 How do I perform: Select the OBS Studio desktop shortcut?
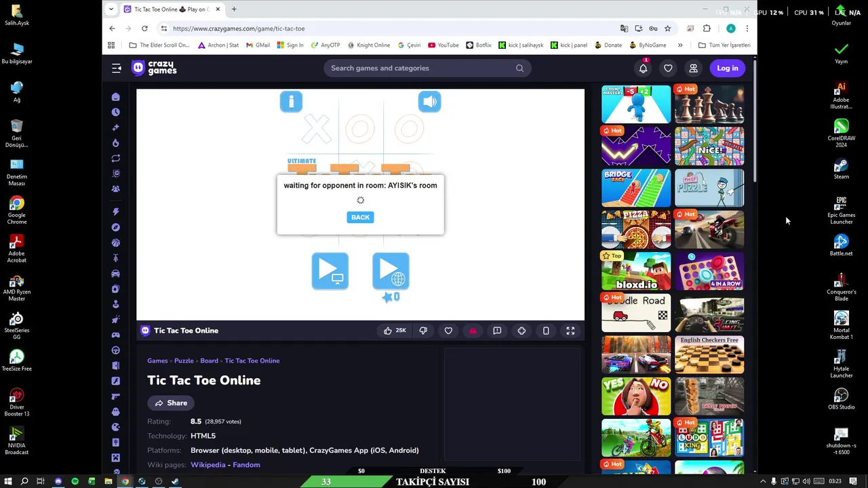point(841,399)
